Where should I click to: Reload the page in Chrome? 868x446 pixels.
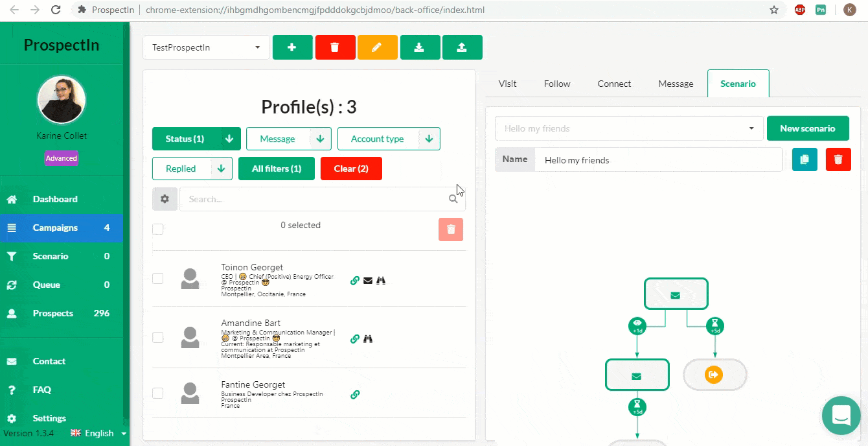56,10
